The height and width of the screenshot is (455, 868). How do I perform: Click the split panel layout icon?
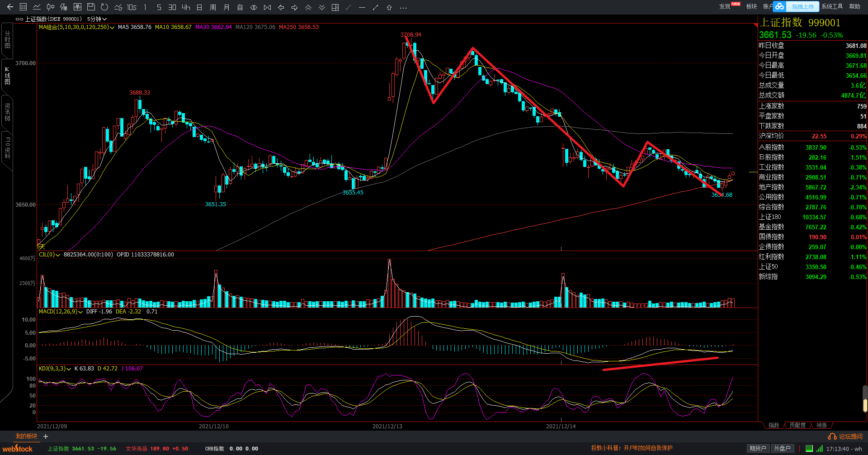point(335,7)
